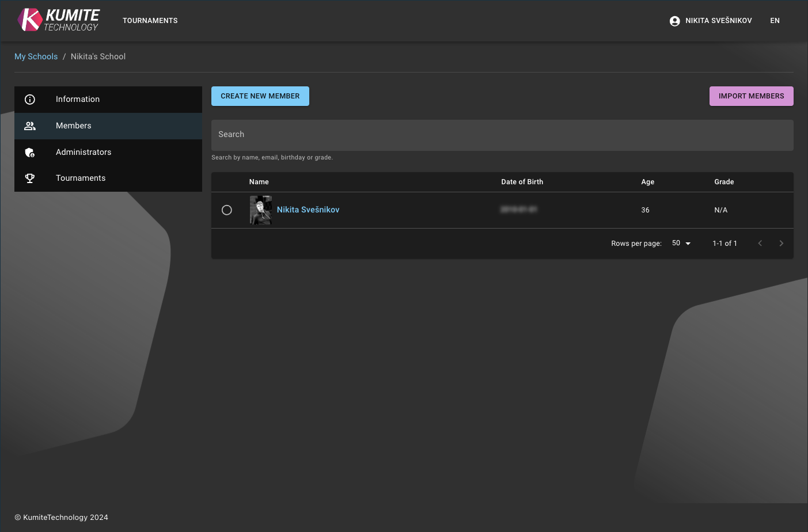
Task: Click the Administrators shield icon
Action: pyautogui.click(x=30, y=153)
